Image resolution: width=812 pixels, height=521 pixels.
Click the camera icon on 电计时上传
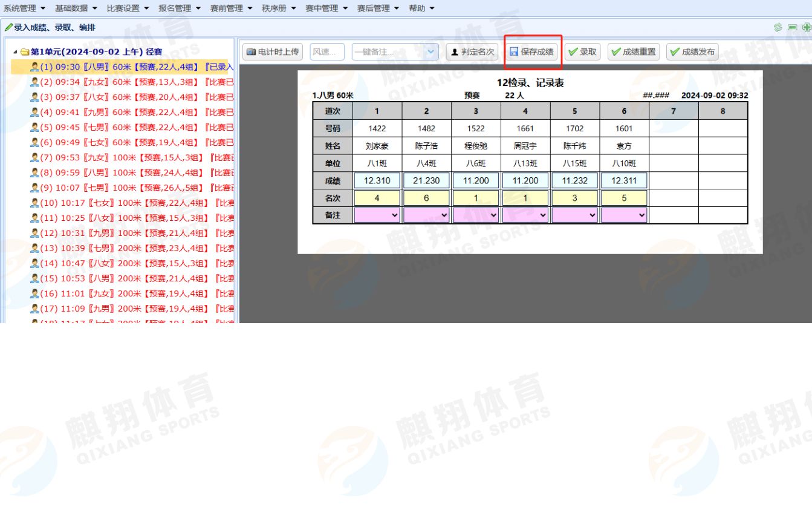[251, 52]
